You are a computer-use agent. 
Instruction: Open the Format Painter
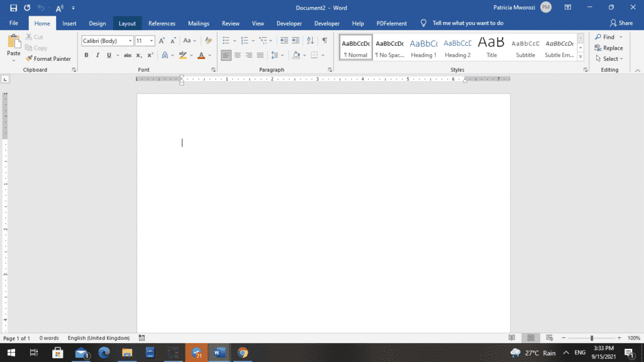pyautogui.click(x=49, y=58)
